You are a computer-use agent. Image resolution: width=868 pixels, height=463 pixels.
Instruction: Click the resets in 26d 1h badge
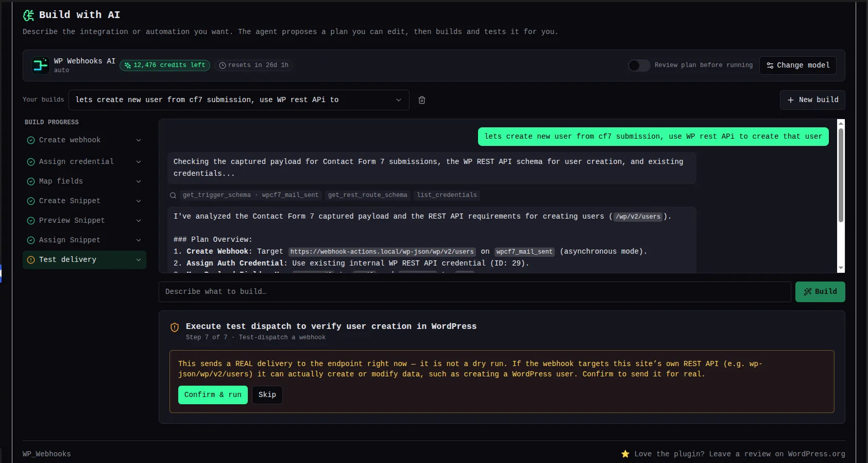tap(254, 65)
